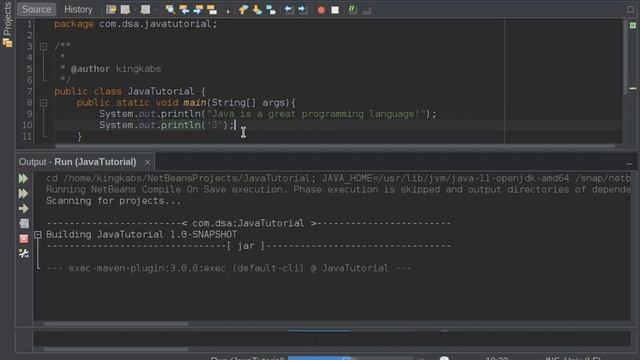
Task: Close the Output Run (JavaTutorial) tab
Action: tap(147, 162)
